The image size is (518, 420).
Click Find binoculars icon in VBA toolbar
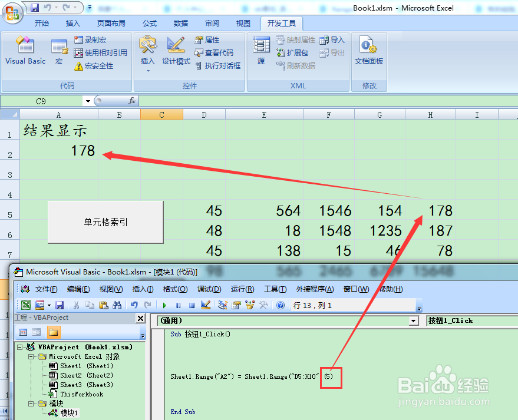117,305
